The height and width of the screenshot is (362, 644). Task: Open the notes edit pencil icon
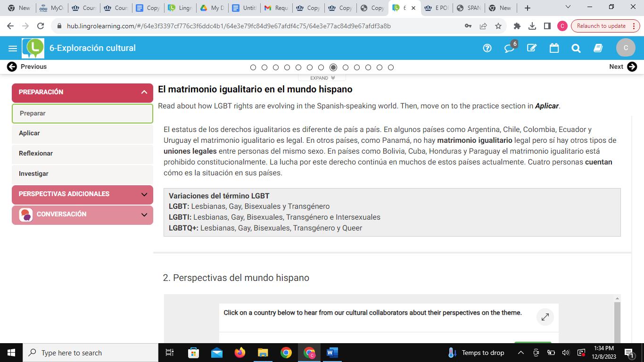point(532,48)
